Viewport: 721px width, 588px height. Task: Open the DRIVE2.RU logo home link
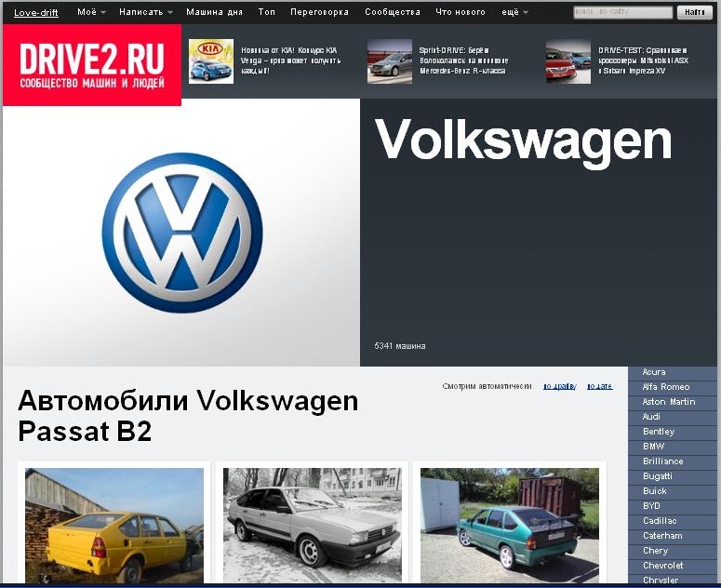(92, 65)
